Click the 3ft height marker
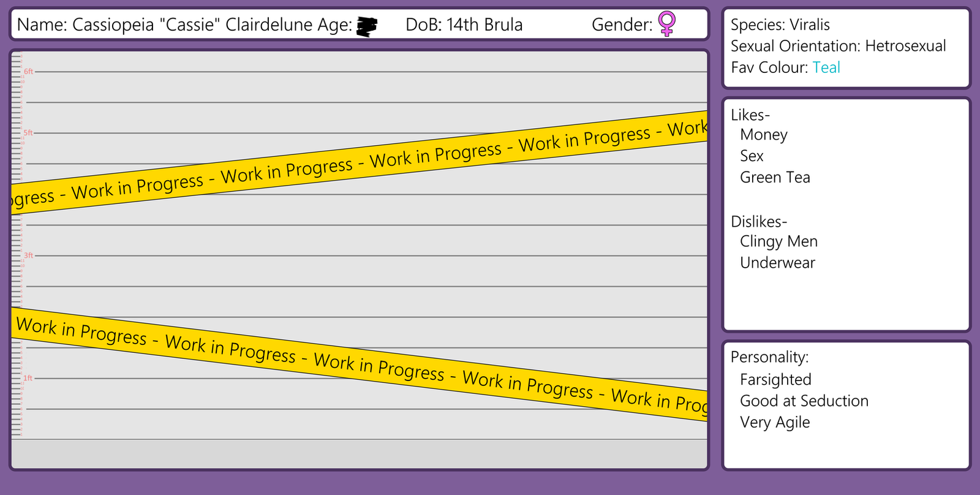 [x=28, y=255]
